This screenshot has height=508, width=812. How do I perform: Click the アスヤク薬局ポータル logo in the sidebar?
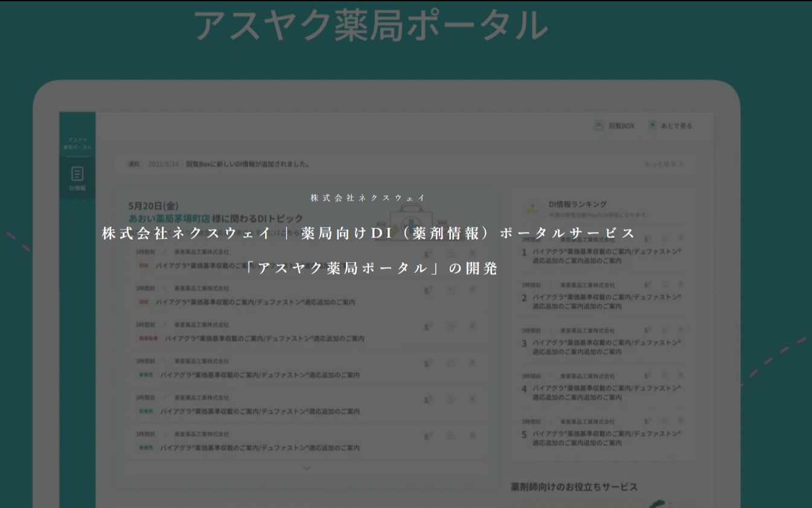pyautogui.click(x=77, y=143)
